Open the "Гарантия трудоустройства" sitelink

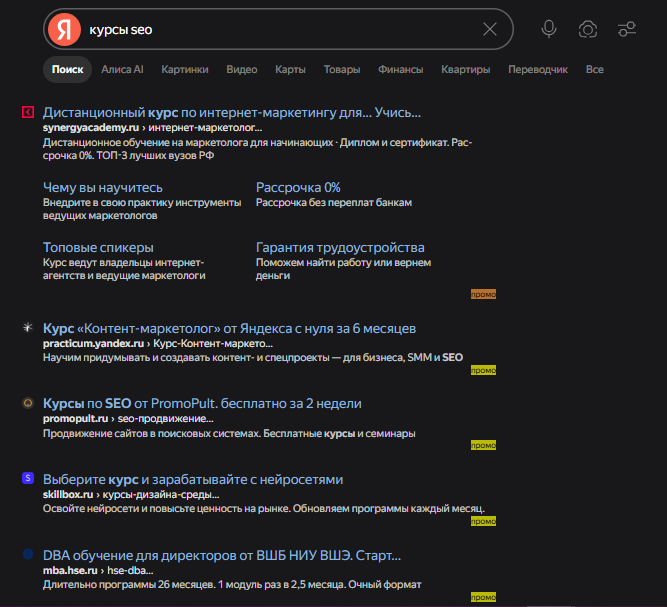(x=340, y=248)
